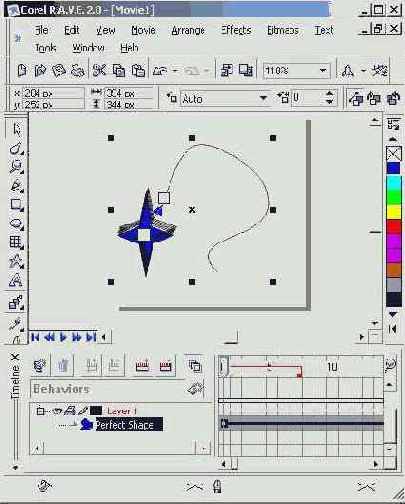Select the Graph Paper tool
This screenshot has height=504, width=405.
point(16,242)
